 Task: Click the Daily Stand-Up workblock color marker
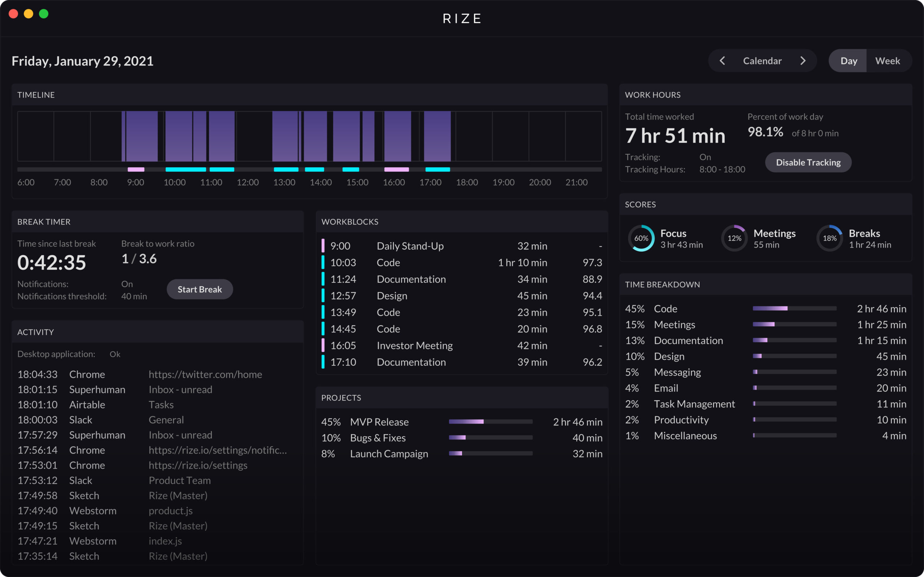[x=323, y=246]
